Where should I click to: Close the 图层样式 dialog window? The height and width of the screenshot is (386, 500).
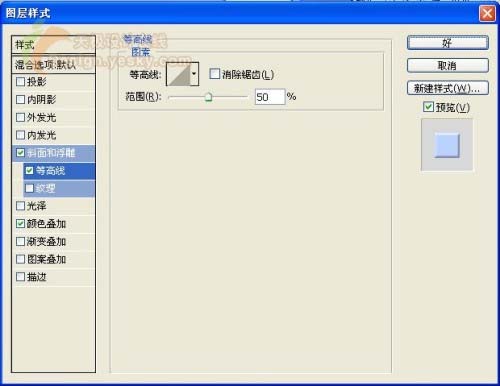[x=487, y=14]
